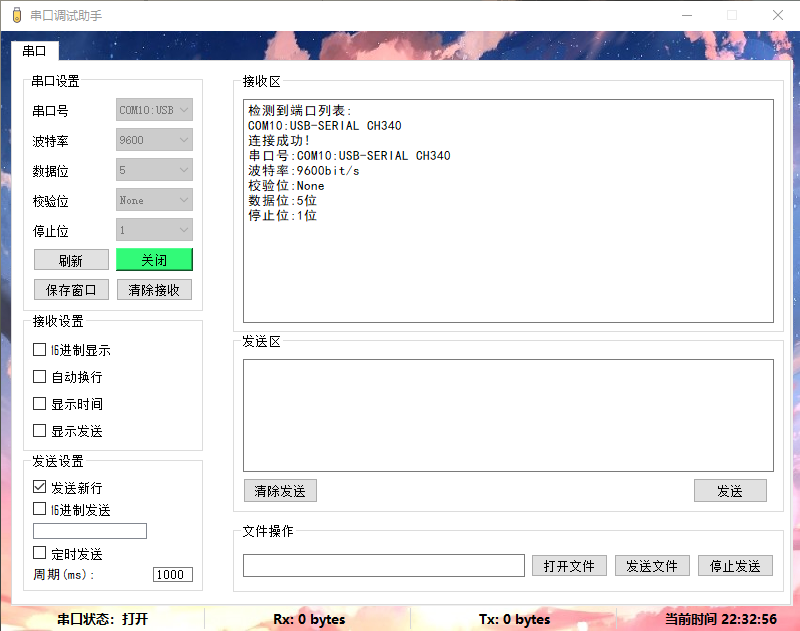The height and width of the screenshot is (631, 800).
Task: Click the 清除发送 button
Action: tap(280, 491)
